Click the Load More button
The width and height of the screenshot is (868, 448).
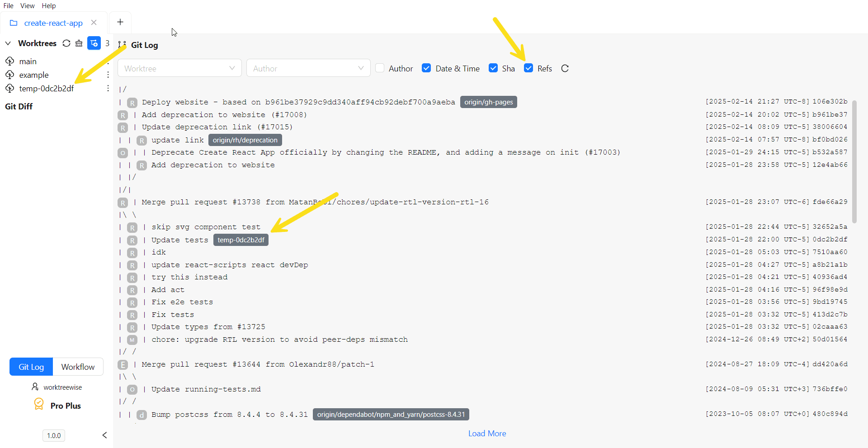(487, 433)
